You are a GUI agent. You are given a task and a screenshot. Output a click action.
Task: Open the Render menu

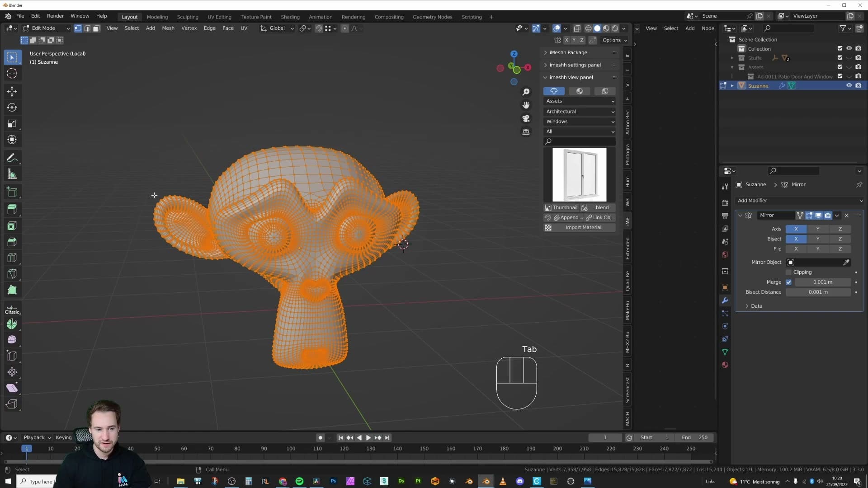(x=55, y=16)
